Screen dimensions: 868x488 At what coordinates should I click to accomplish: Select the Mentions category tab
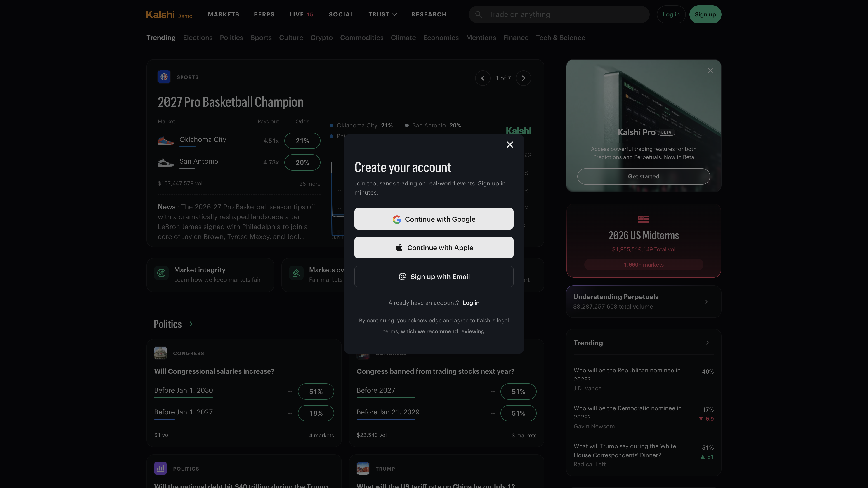pos(481,38)
